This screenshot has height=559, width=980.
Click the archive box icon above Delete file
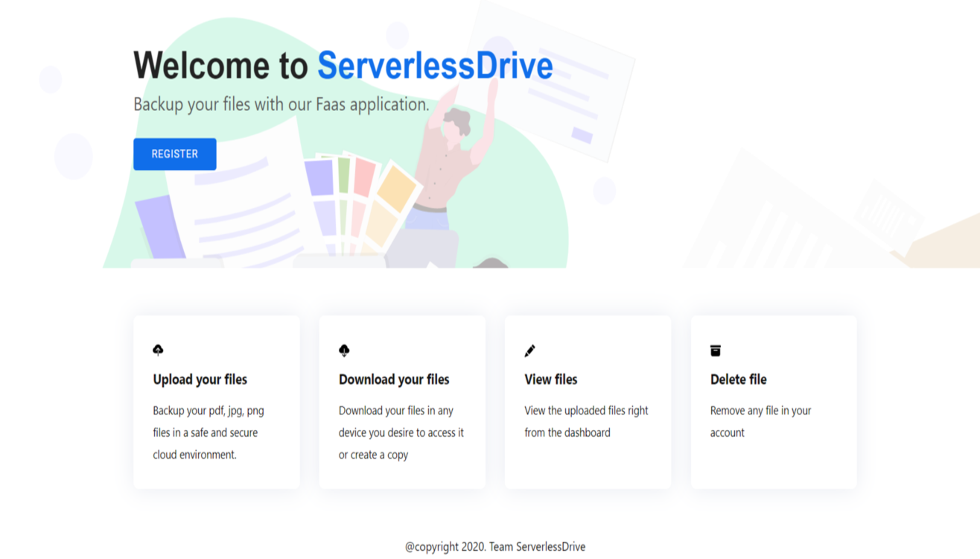coord(716,350)
